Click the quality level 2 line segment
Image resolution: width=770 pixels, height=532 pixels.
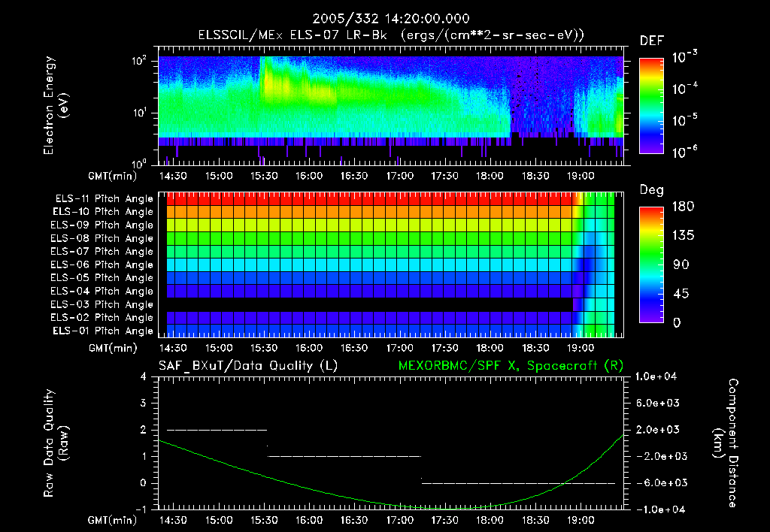point(217,430)
